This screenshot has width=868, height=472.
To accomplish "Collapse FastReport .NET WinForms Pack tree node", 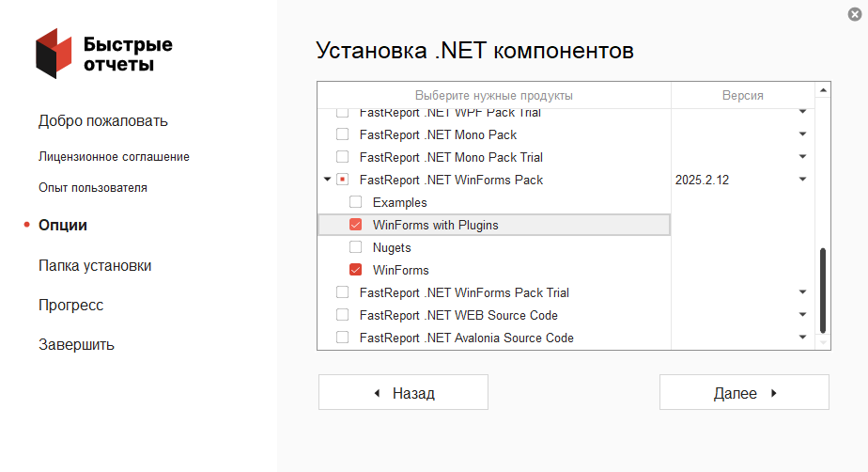I will [327, 180].
